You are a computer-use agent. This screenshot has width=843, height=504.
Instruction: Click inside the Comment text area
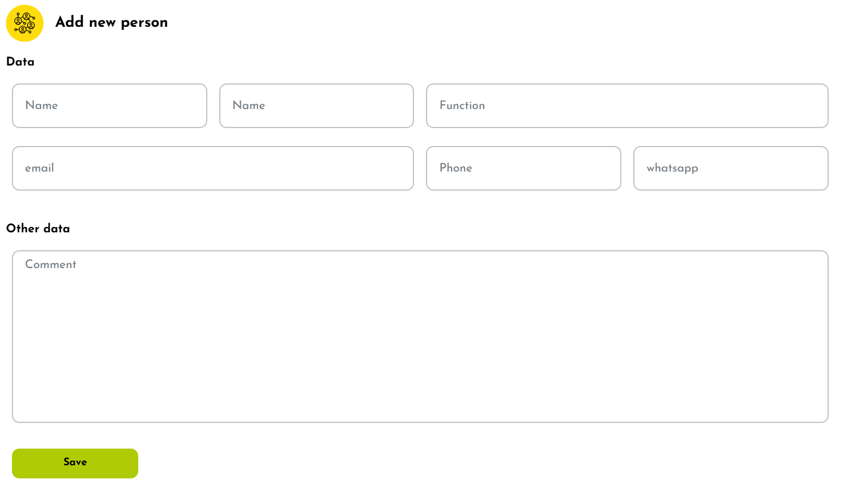point(420,337)
